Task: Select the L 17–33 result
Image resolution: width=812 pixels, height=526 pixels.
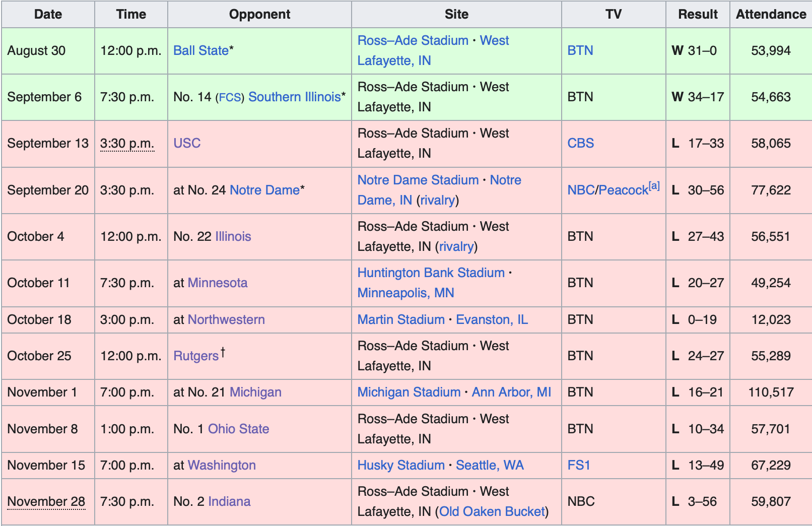Action: click(698, 143)
